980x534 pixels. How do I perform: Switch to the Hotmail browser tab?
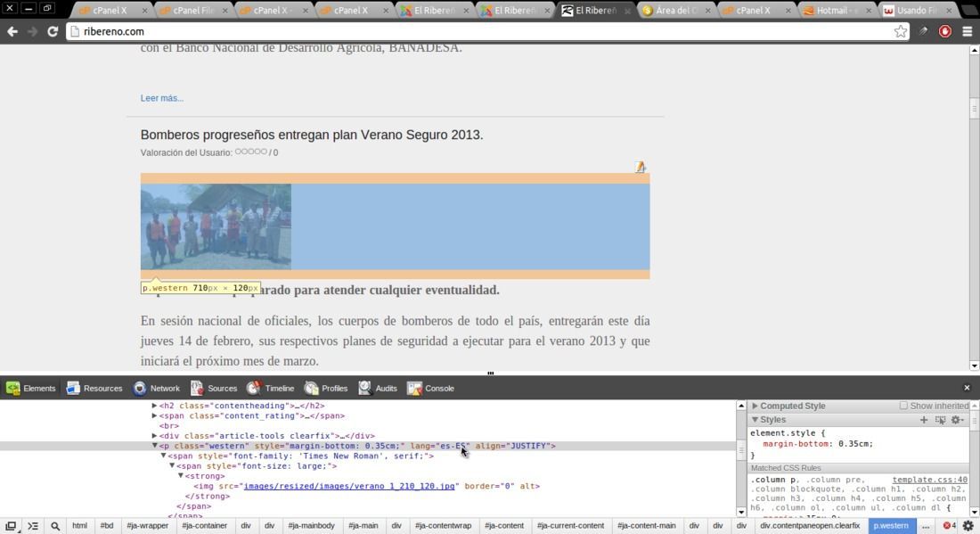pyautogui.click(x=837, y=11)
